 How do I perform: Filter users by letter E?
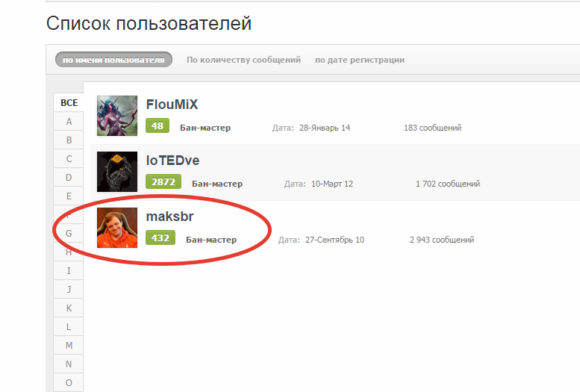click(x=69, y=196)
